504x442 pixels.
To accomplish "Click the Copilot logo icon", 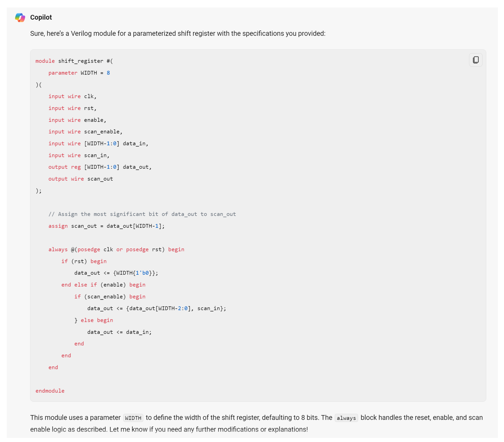I will point(20,18).
